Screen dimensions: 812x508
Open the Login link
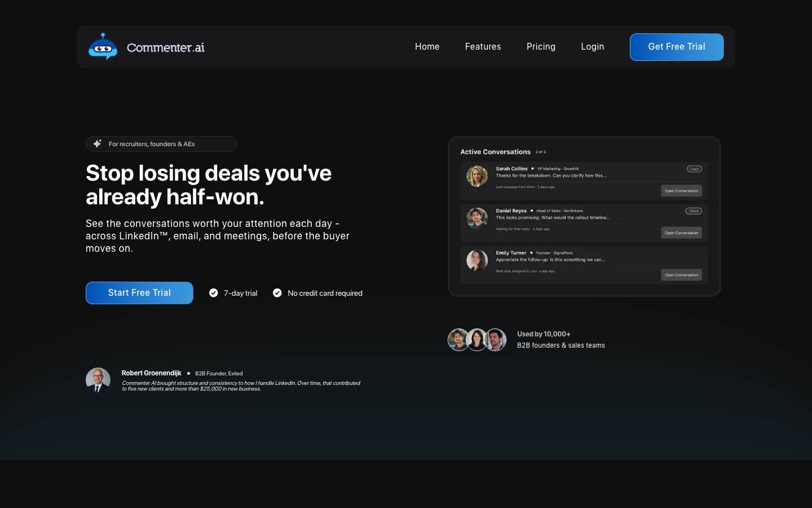(x=592, y=47)
